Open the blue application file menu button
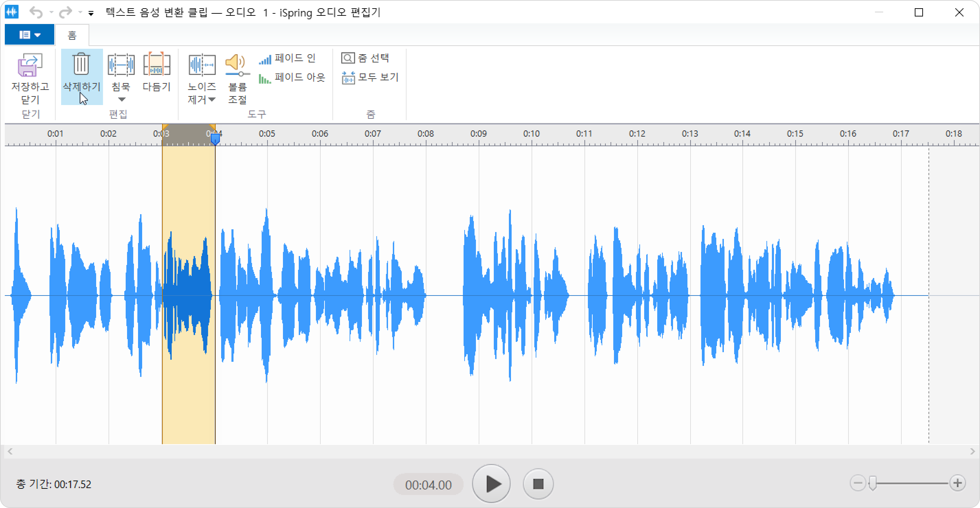980x508 pixels. click(x=29, y=35)
